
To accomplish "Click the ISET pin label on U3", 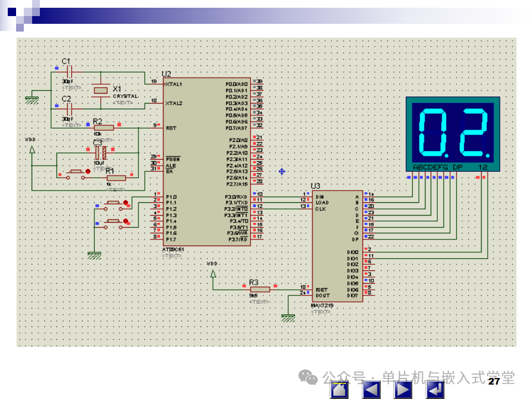I will [x=321, y=290].
